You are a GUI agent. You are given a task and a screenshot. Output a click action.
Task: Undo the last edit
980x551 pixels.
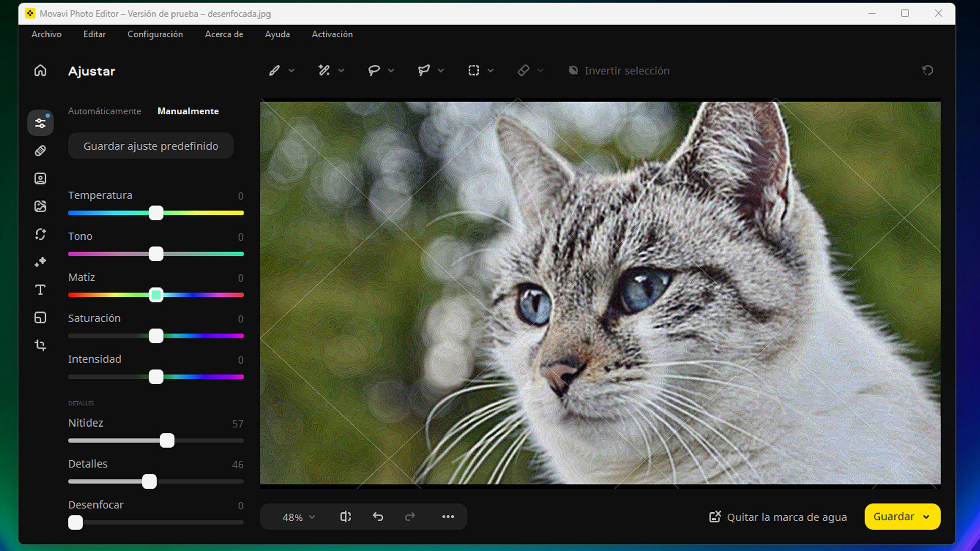point(378,516)
